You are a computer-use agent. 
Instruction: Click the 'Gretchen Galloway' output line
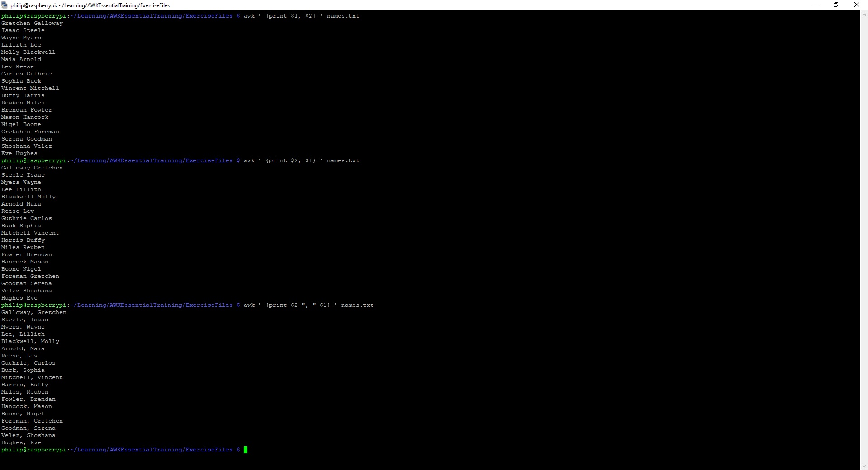[x=32, y=23]
